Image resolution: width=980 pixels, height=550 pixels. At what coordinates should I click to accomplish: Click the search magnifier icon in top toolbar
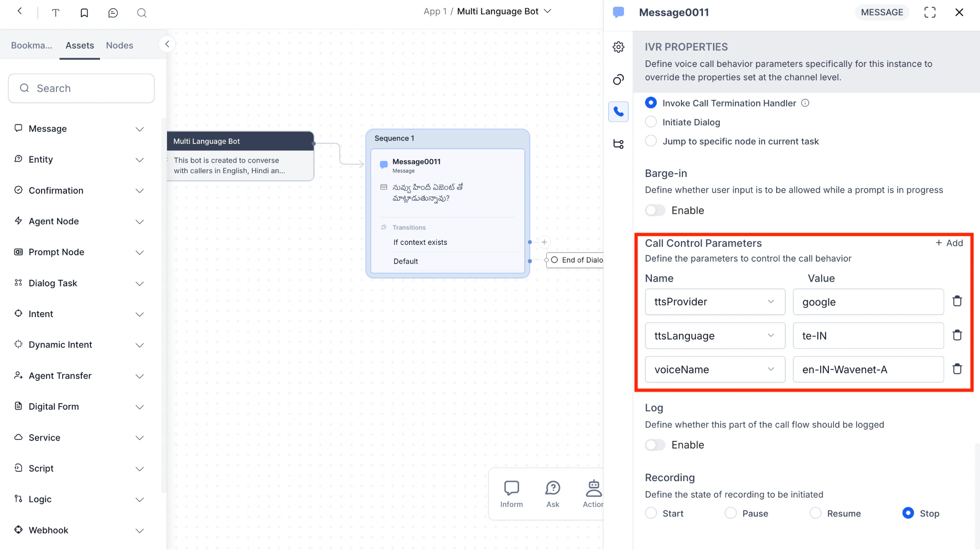pos(142,13)
